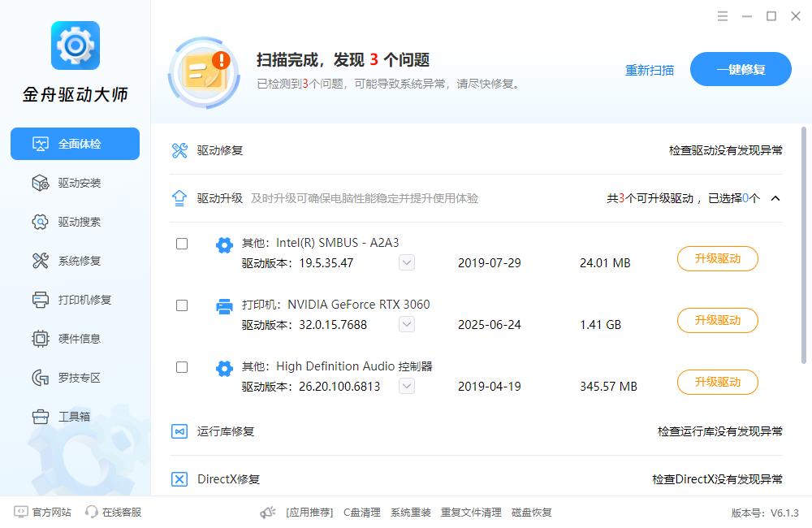Click the 系统修复 tools icon
Screen dimensions: 812x528
(41, 261)
